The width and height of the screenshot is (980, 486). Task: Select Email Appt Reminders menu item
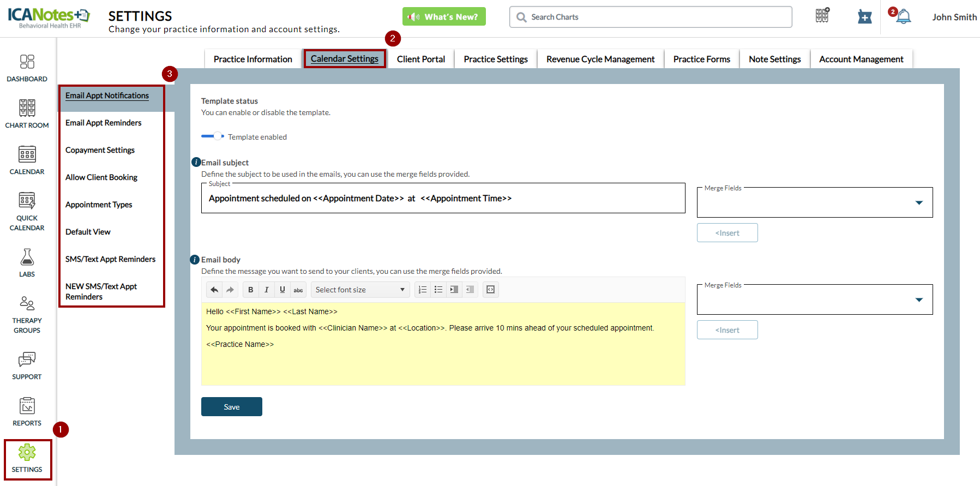[104, 123]
